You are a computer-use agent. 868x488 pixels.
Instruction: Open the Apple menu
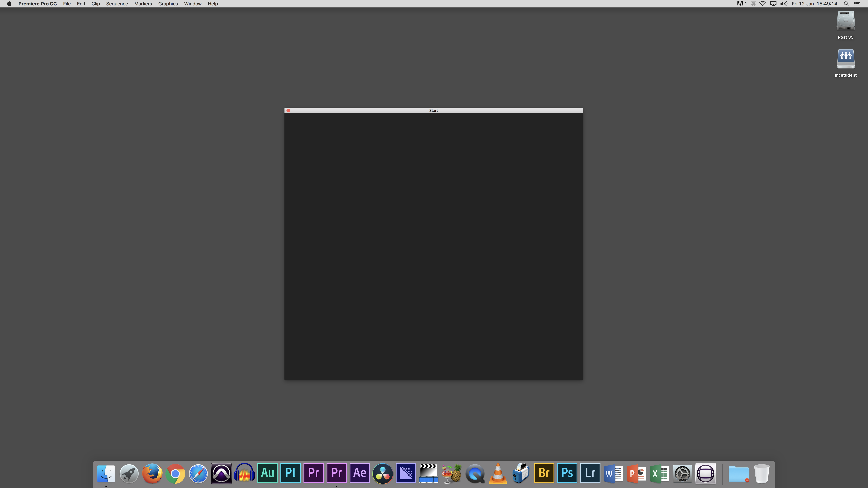(9, 4)
